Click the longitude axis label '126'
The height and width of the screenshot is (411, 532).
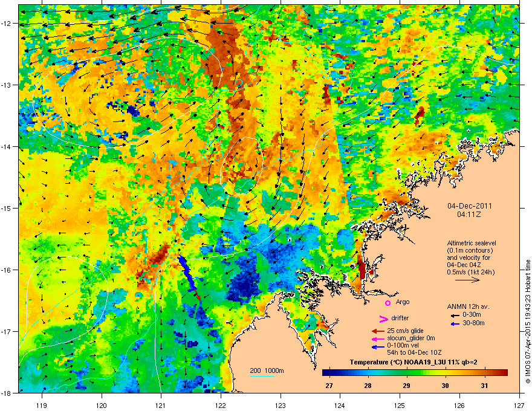pyautogui.click(x=459, y=405)
